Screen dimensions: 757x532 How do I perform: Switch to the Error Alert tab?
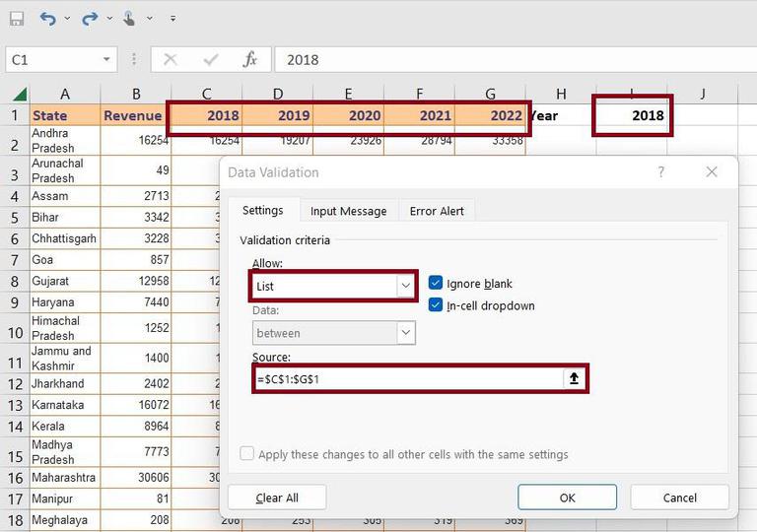coord(437,211)
